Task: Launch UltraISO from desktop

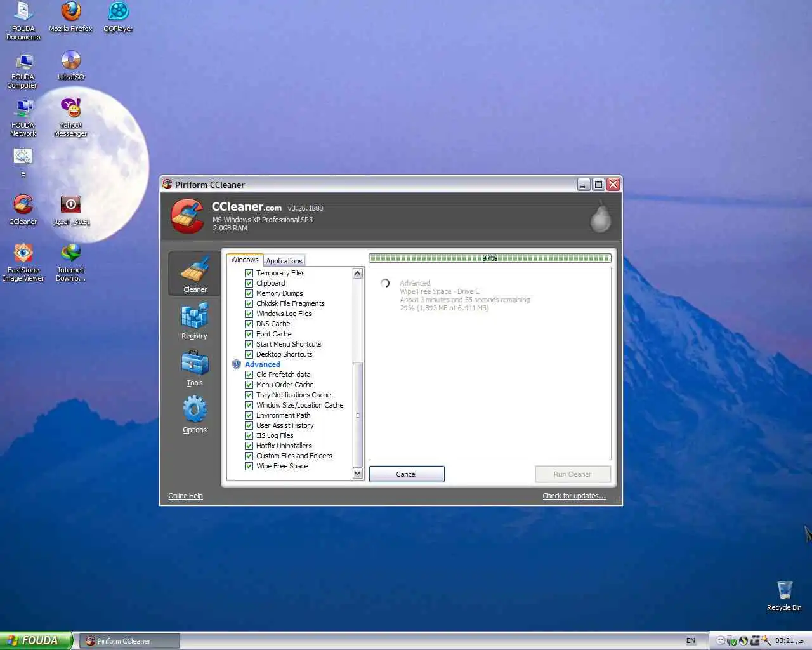Action: 70,66
